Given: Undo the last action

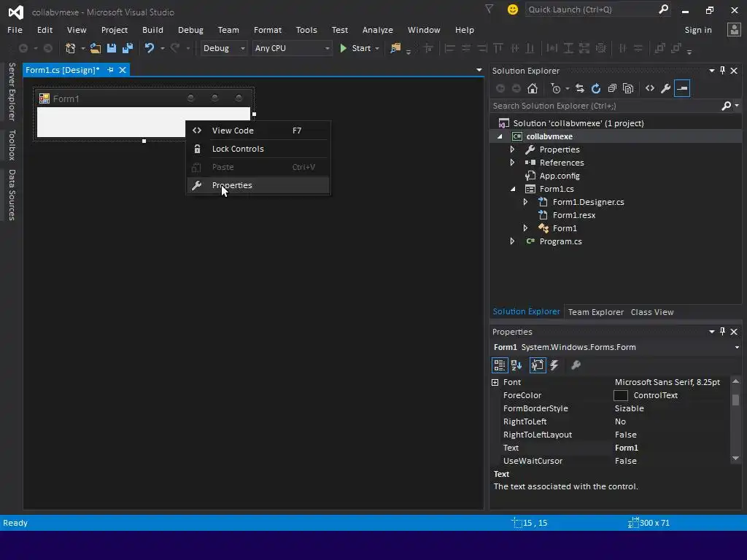Looking at the screenshot, I should coord(150,48).
